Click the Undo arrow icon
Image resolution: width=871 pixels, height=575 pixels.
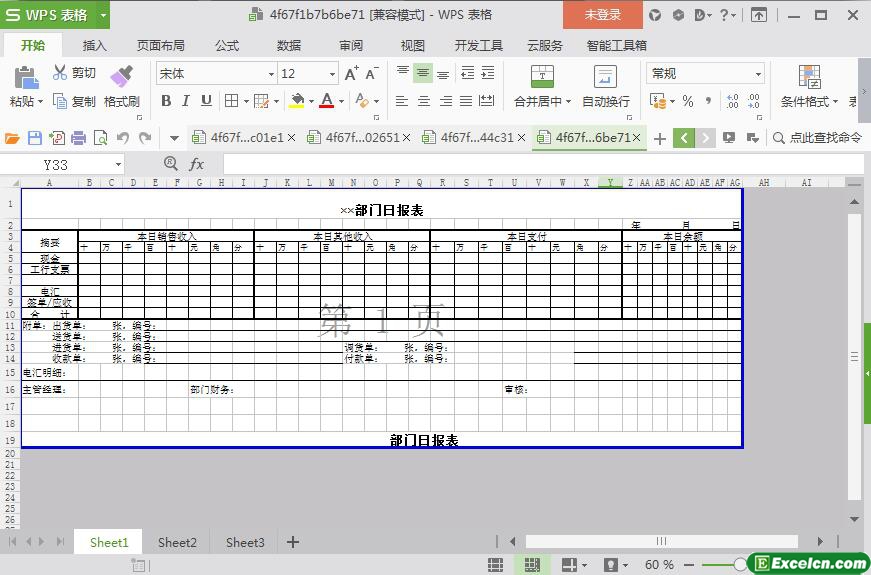123,138
